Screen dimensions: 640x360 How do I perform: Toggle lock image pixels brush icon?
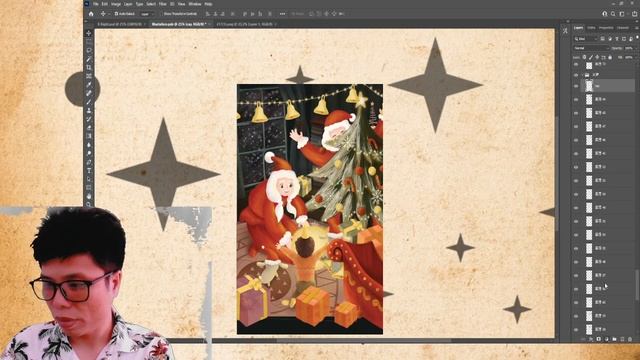[x=591, y=57]
